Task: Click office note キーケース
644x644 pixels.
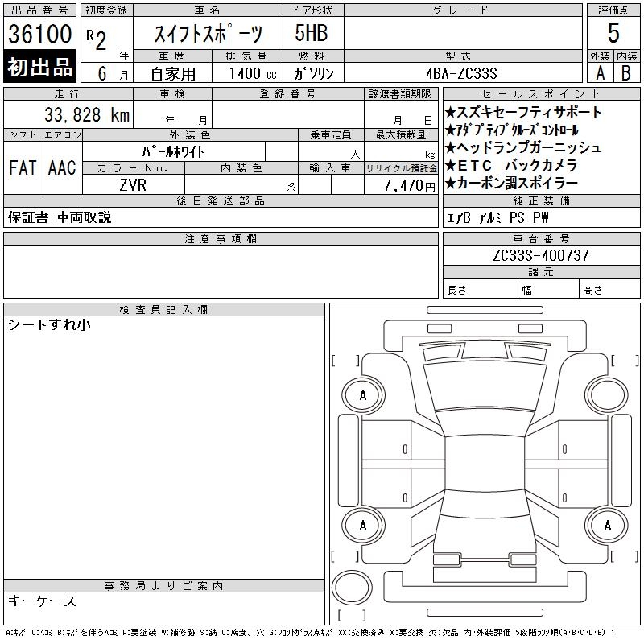Action: coord(43,601)
